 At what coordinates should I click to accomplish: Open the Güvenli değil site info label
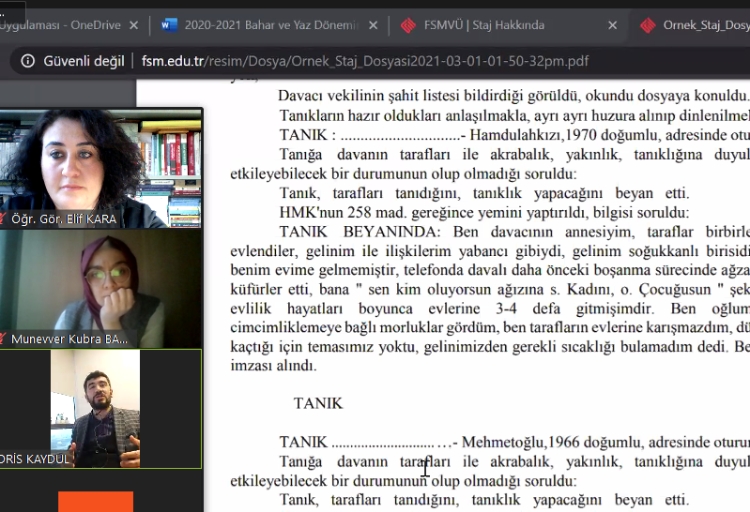point(80,61)
